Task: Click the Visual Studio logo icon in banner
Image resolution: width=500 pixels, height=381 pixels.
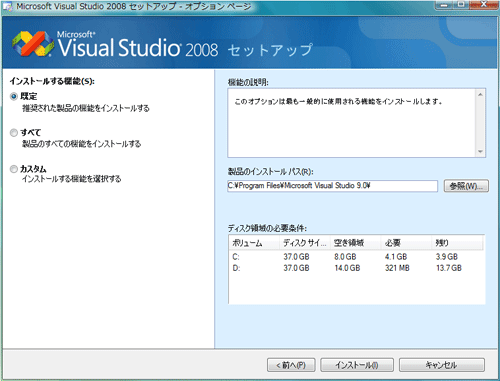Action: tap(33, 44)
